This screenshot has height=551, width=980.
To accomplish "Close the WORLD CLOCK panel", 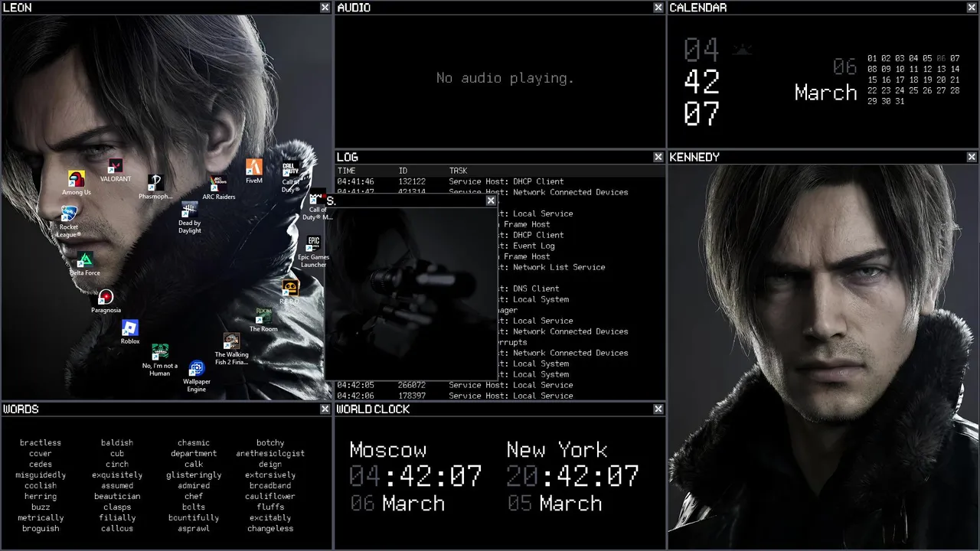I will [658, 409].
